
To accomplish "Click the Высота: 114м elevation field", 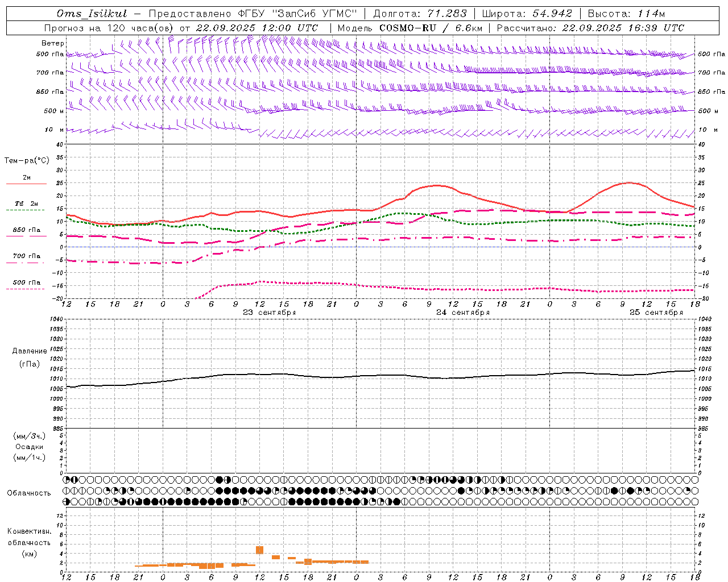I will 626,14.
